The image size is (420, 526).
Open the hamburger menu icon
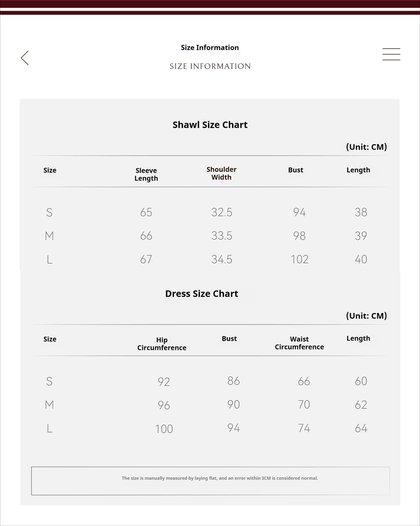click(x=391, y=54)
